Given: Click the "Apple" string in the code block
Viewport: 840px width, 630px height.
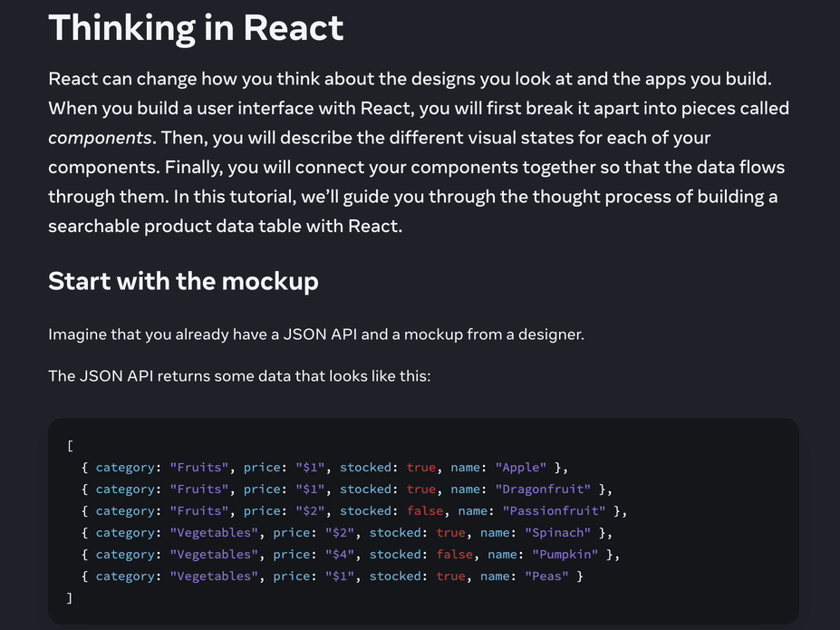Looking at the screenshot, I should (x=521, y=468).
